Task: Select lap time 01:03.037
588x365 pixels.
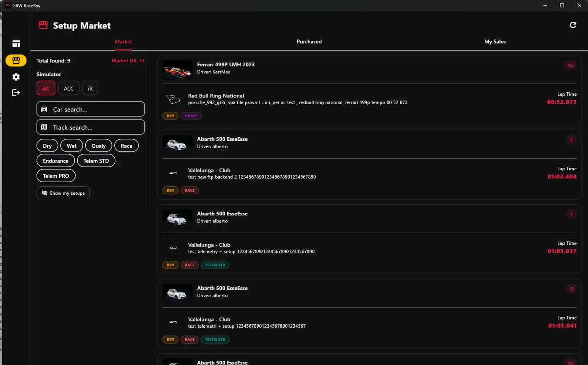Action: click(562, 251)
